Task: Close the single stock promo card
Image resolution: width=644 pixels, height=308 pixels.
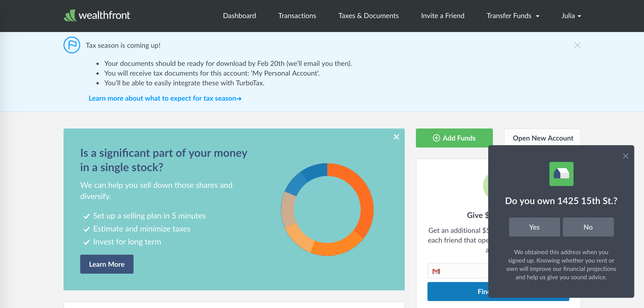Action: pos(396,137)
